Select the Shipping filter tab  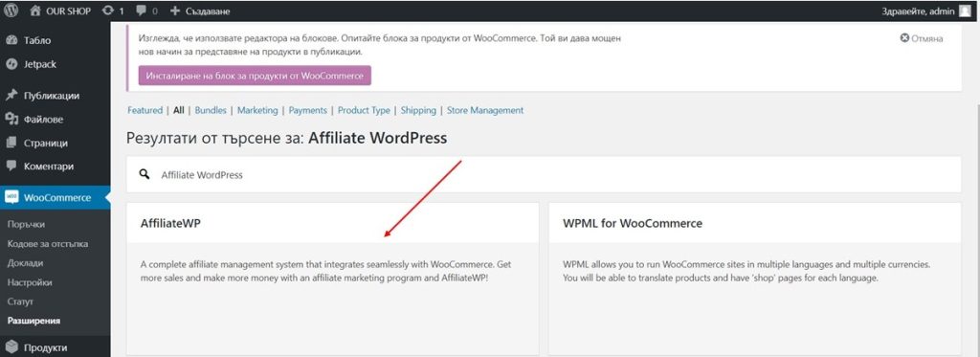pyautogui.click(x=418, y=110)
